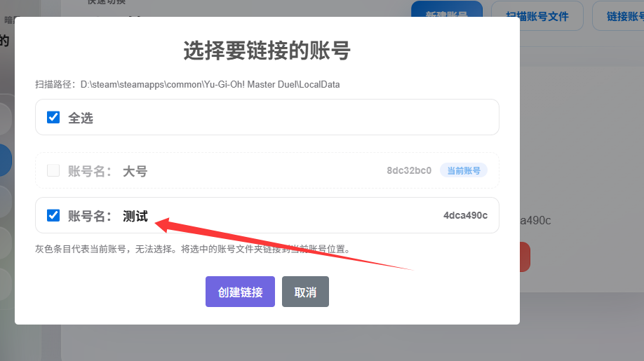The image size is (644, 361).
Task: Click account ID 8dc32bc0
Action: coord(409,170)
